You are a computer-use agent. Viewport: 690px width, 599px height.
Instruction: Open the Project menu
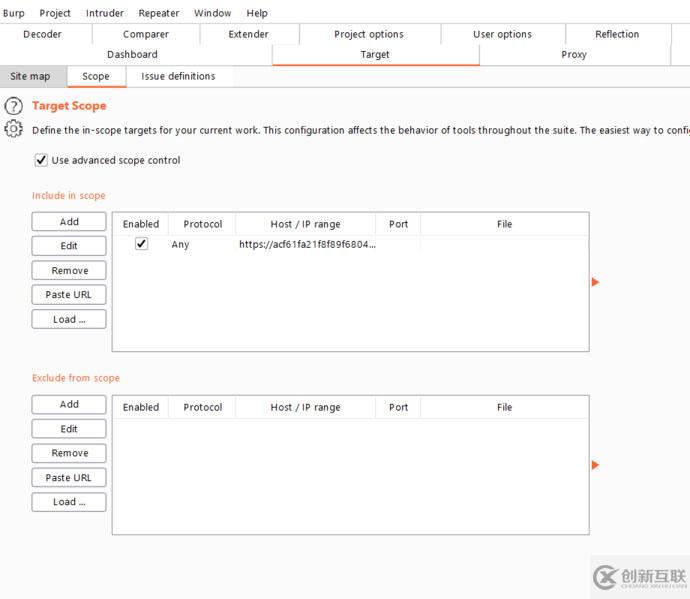pos(55,13)
